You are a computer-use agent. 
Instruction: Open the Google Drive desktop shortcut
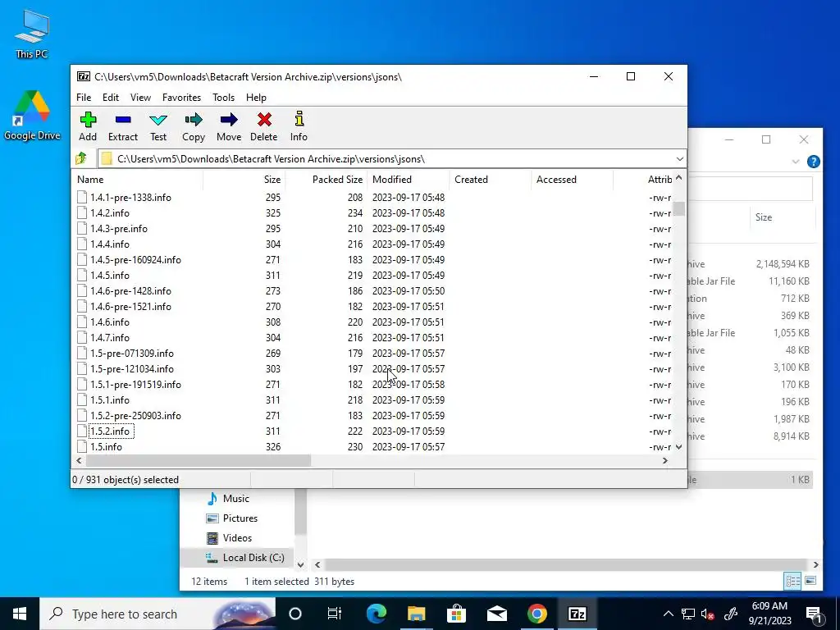(32, 116)
